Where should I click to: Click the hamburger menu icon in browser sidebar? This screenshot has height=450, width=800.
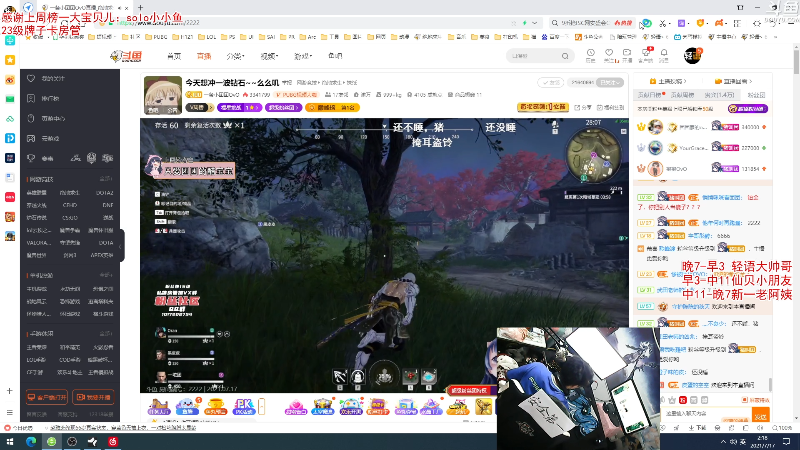tap(10, 412)
